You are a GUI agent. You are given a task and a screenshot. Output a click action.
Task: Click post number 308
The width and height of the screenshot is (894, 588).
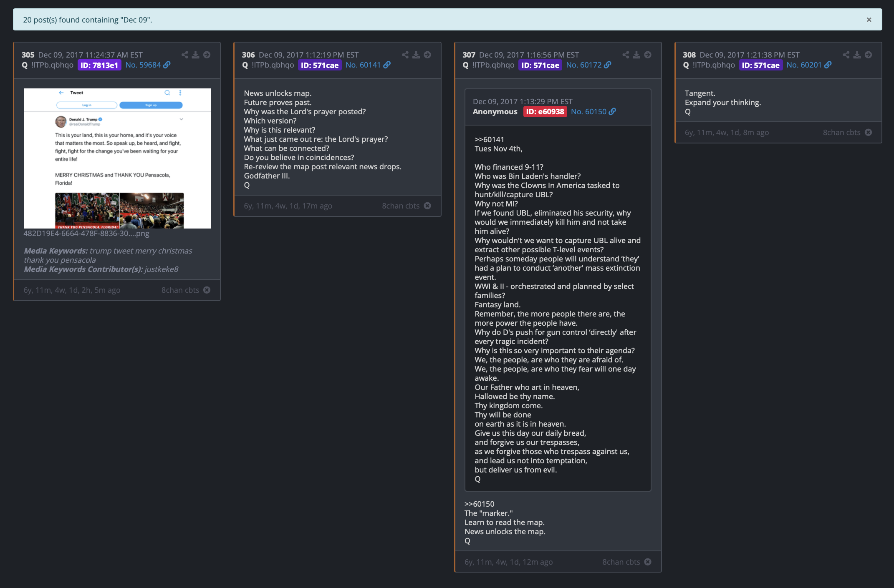pyautogui.click(x=689, y=55)
